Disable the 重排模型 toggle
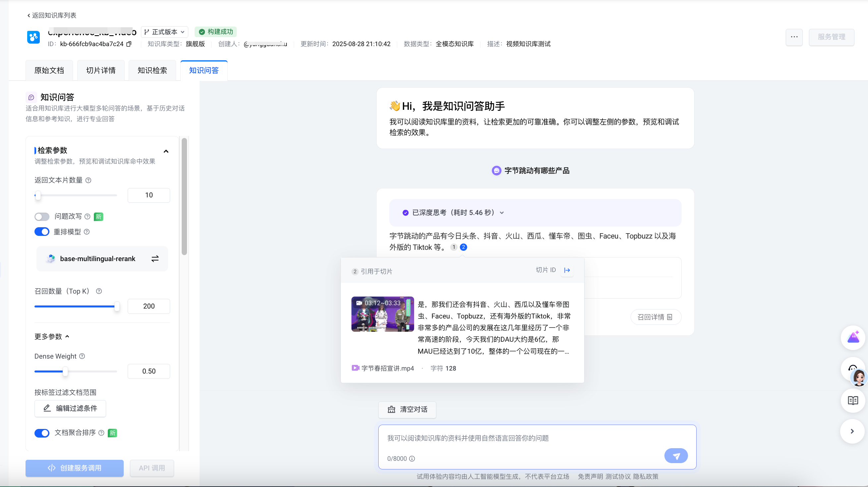 click(42, 232)
